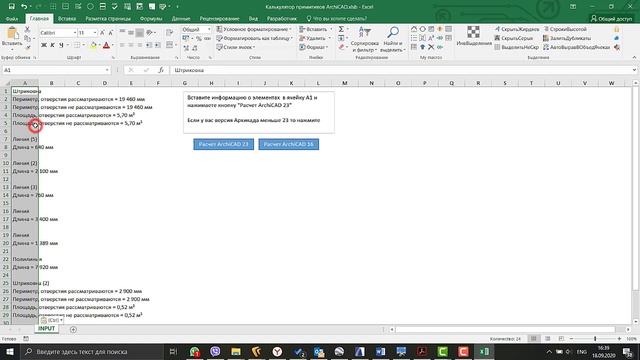The width and height of the screenshot is (640, 360).
Task: Switch to Normal view in status bar
Action: [533, 339]
